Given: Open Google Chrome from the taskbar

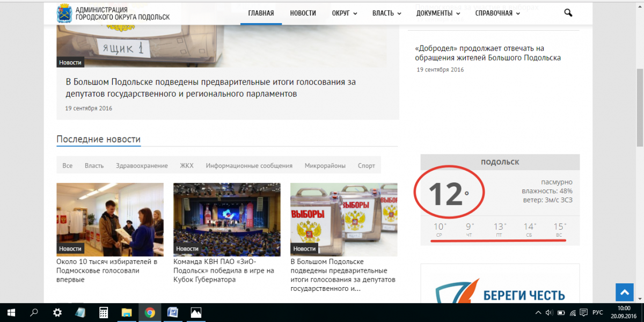Looking at the screenshot, I should [x=150, y=312].
